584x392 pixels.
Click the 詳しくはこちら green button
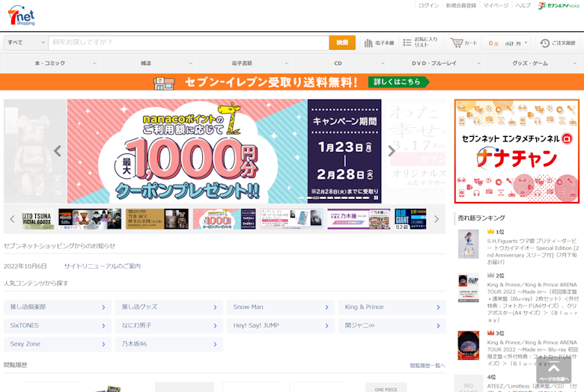[x=398, y=82]
